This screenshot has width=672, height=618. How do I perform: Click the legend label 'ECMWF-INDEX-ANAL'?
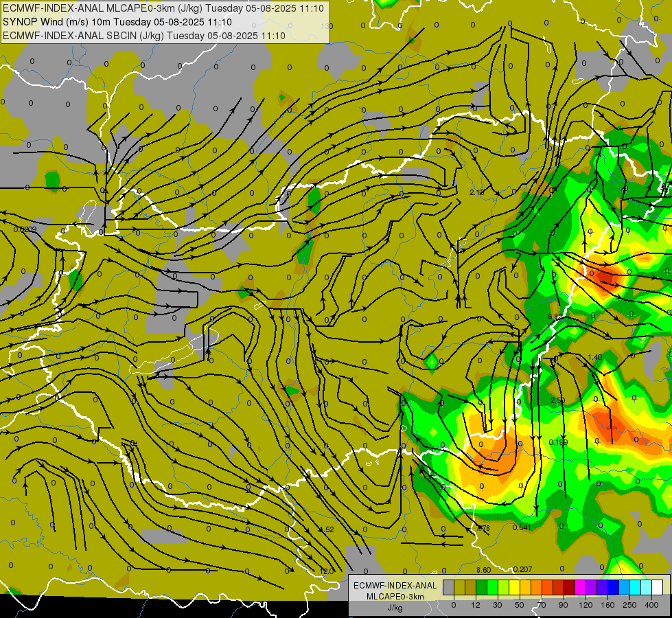(x=395, y=586)
